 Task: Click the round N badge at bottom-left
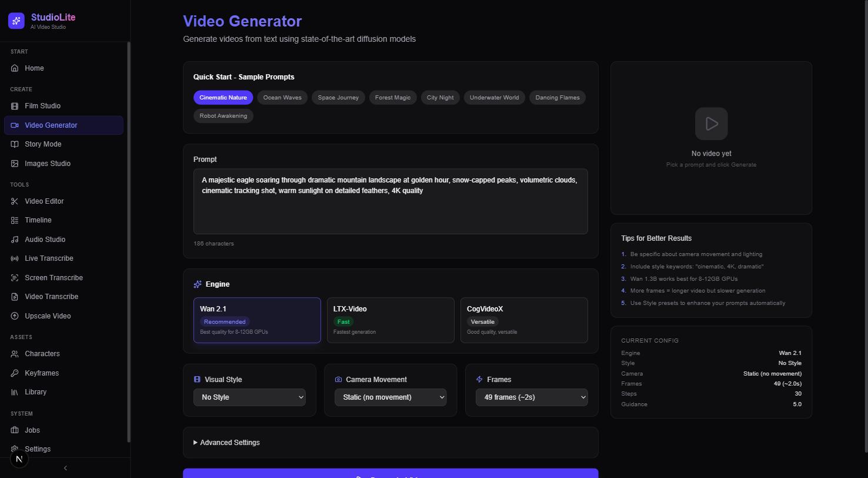tap(19, 459)
